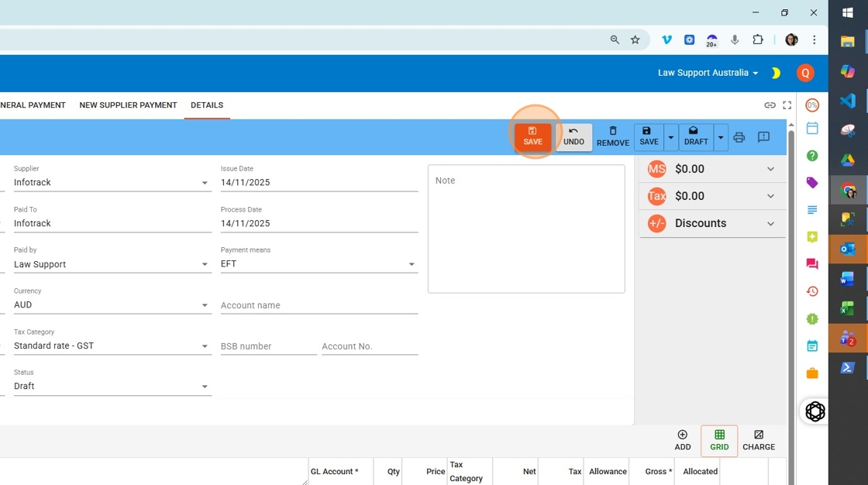
Task: Click the orange Save button
Action: point(532,136)
